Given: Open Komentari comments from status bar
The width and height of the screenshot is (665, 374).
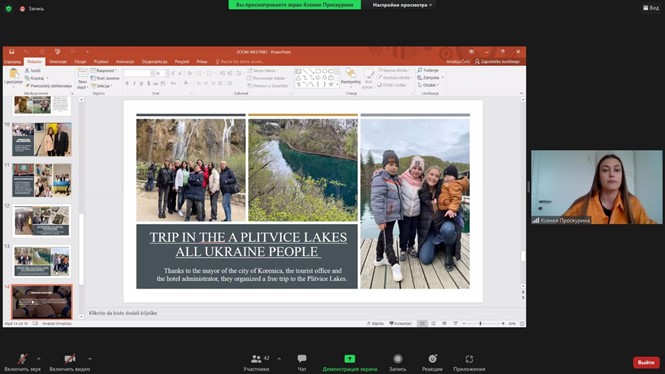Looking at the screenshot, I should point(401,324).
